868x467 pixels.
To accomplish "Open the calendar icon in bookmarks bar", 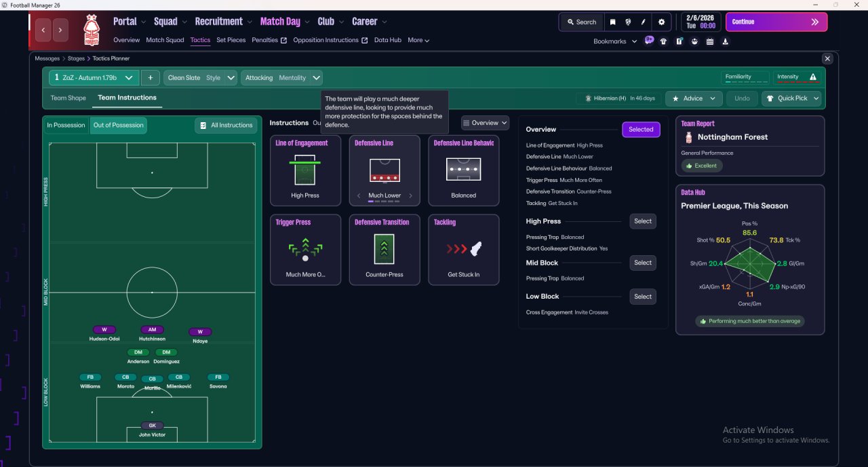I will click(x=710, y=41).
